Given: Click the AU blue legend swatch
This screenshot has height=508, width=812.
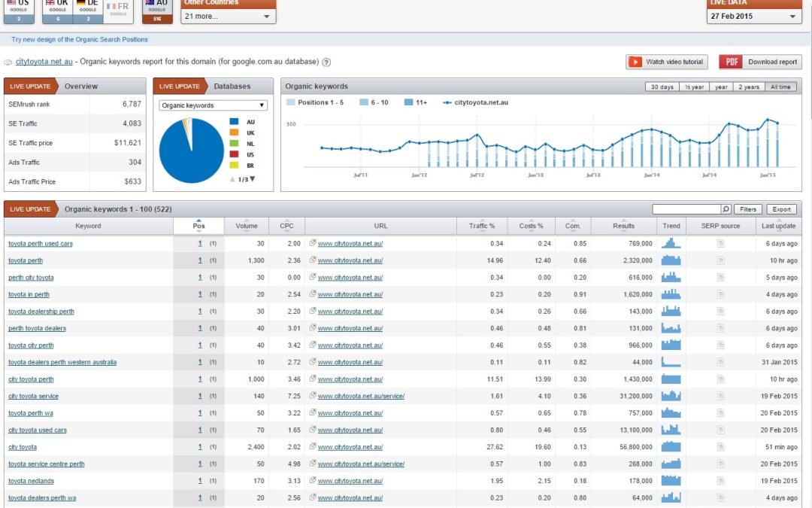Looking at the screenshot, I should 234,122.
